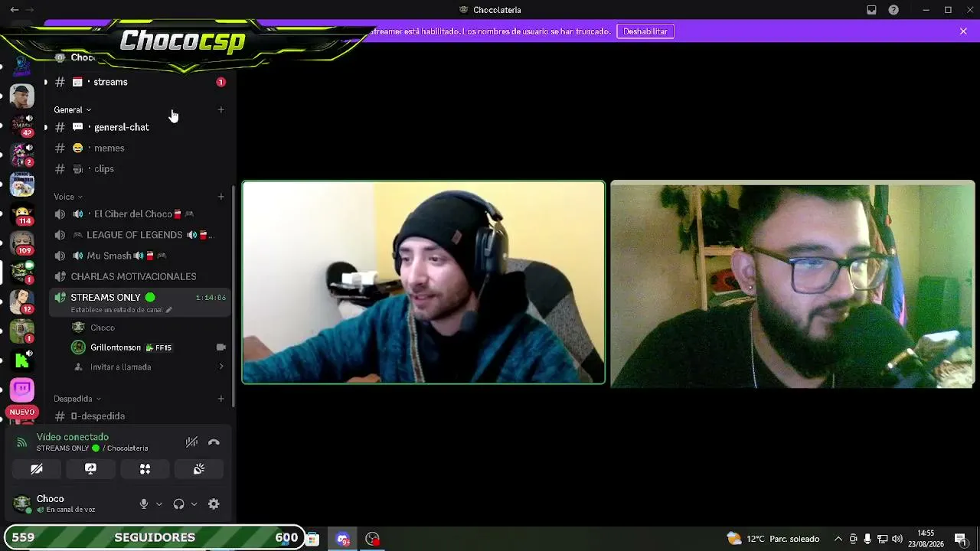Open the streams text channel

pyautogui.click(x=139, y=82)
